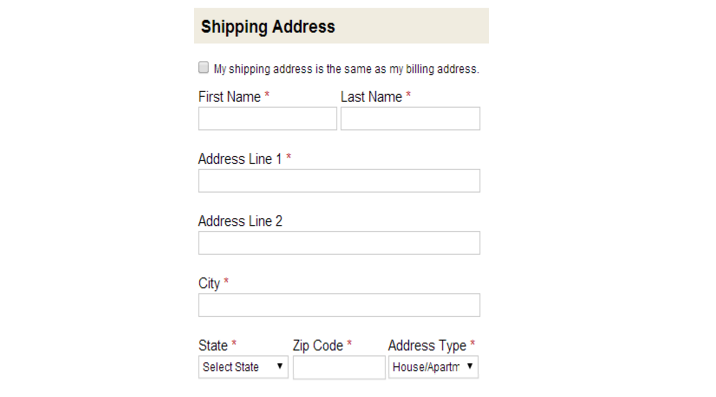This screenshot has height=397, width=716.
Task: Click the arrow on the Address Type combo box
Action: (469, 366)
